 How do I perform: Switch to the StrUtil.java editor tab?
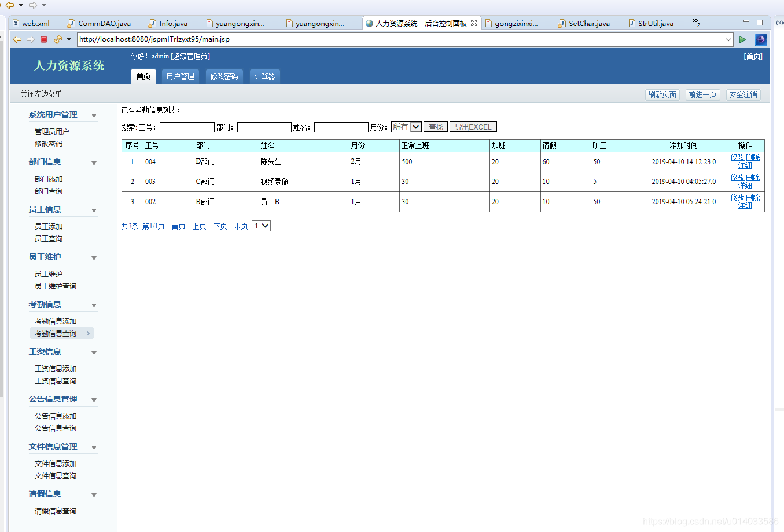coord(652,23)
